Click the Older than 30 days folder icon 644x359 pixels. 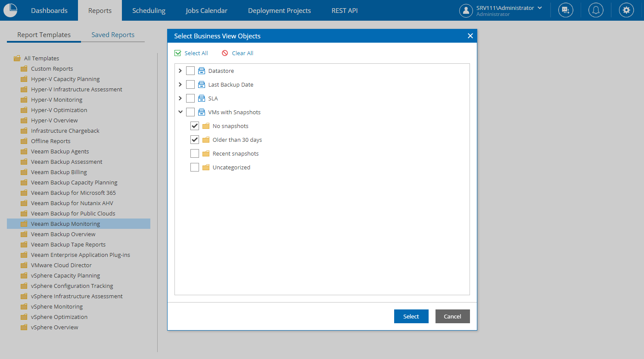coord(206,140)
